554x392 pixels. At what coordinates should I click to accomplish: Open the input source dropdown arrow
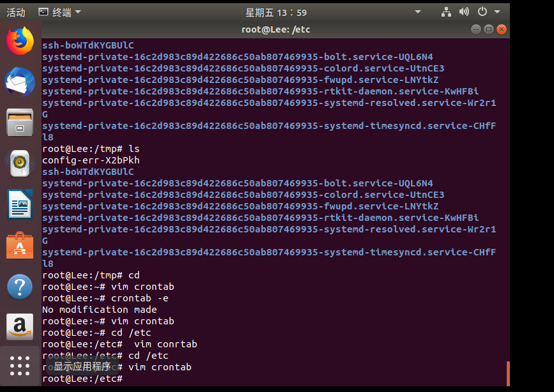click(x=418, y=12)
